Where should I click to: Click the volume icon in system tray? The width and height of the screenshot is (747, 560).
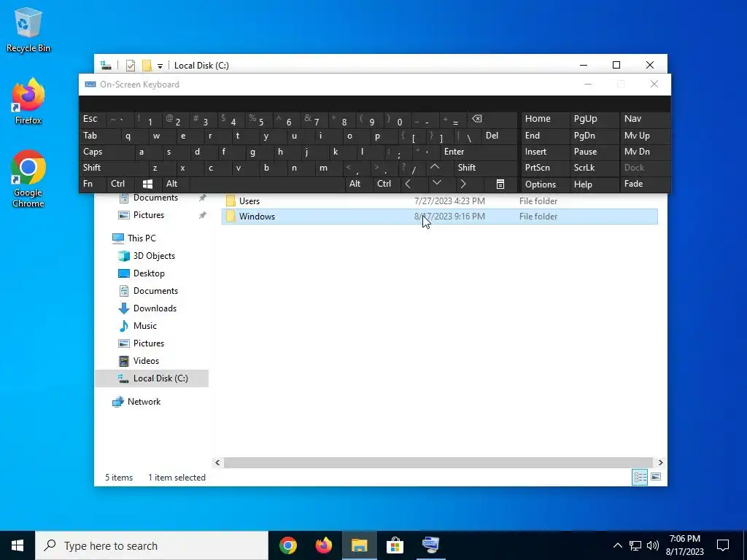pyautogui.click(x=653, y=545)
